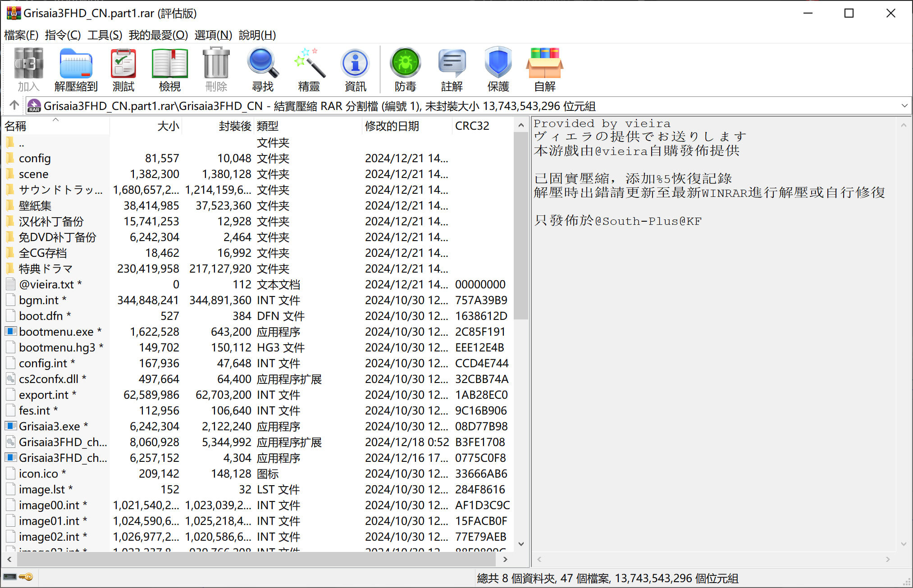Open the 選項(N) menu
This screenshot has width=913, height=588.
click(x=213, y=35)
